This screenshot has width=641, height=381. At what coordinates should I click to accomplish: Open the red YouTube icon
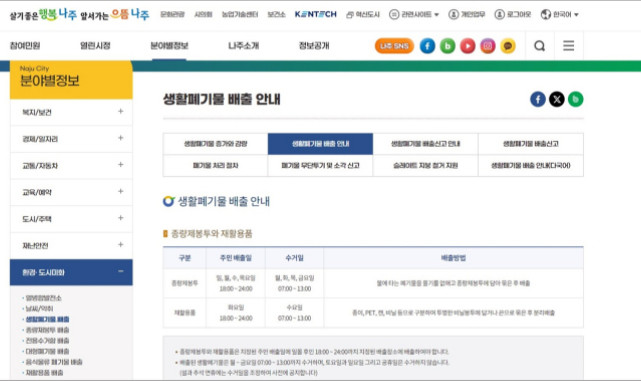pos(468,46)
